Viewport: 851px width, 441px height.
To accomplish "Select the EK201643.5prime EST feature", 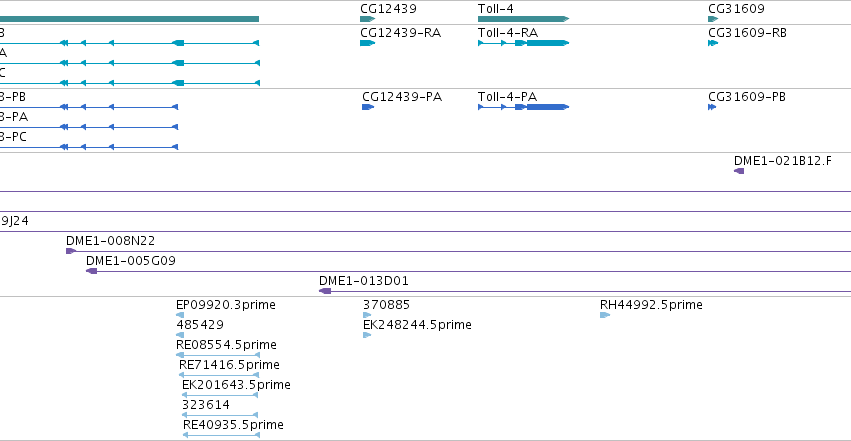I will coord(220,395).
